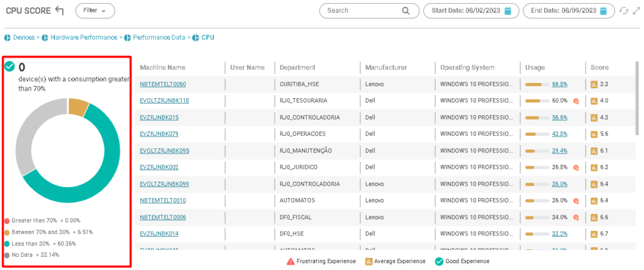The height and width of the screenshot is (270, 644).
Task: Open the Filter dropdown
Action: (x=95, y=10)
